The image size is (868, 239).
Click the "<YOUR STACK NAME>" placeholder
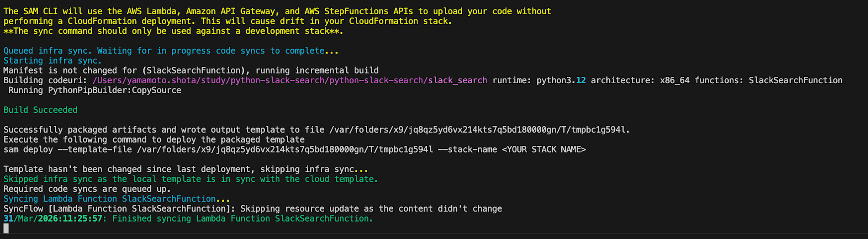pos(544,150)
